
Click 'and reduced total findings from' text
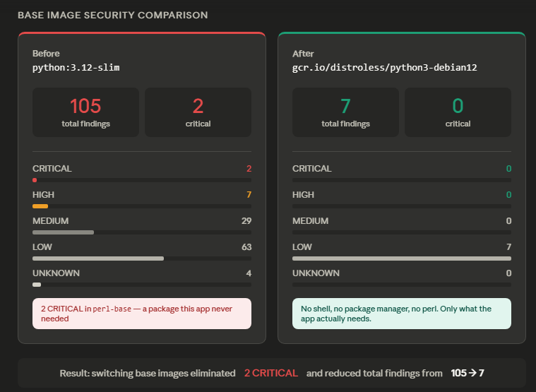coord(374,373)
